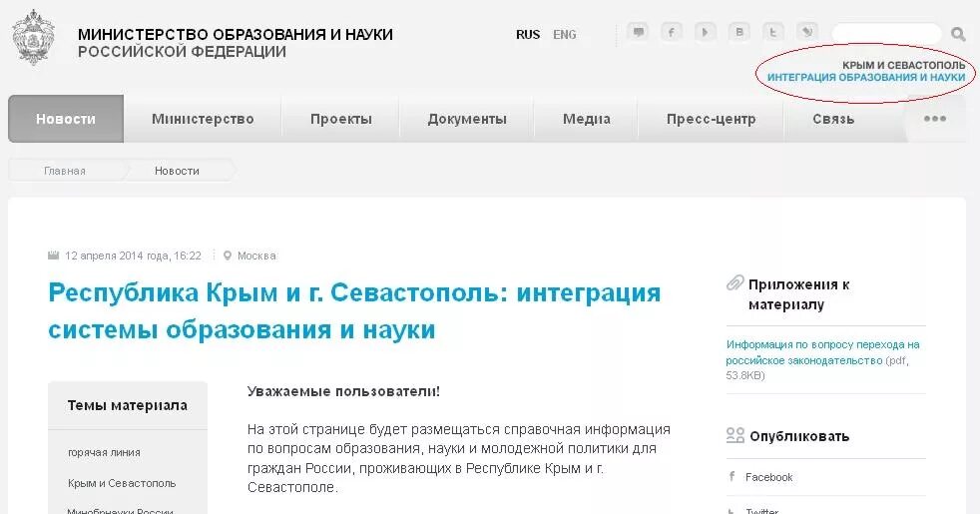Open the 'горячая линия' topic link
This screenshot has height=514, width=980.
point(104,452)
